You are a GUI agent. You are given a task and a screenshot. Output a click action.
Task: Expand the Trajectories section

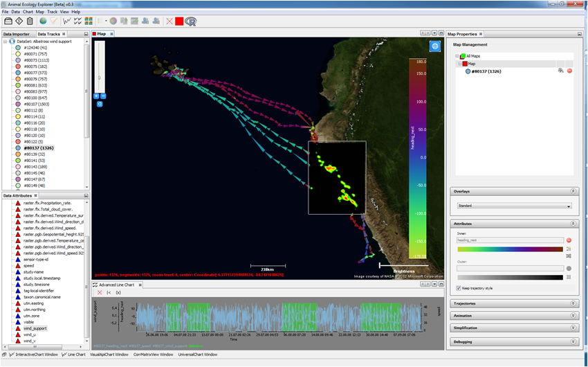click(x=573, y=303)
